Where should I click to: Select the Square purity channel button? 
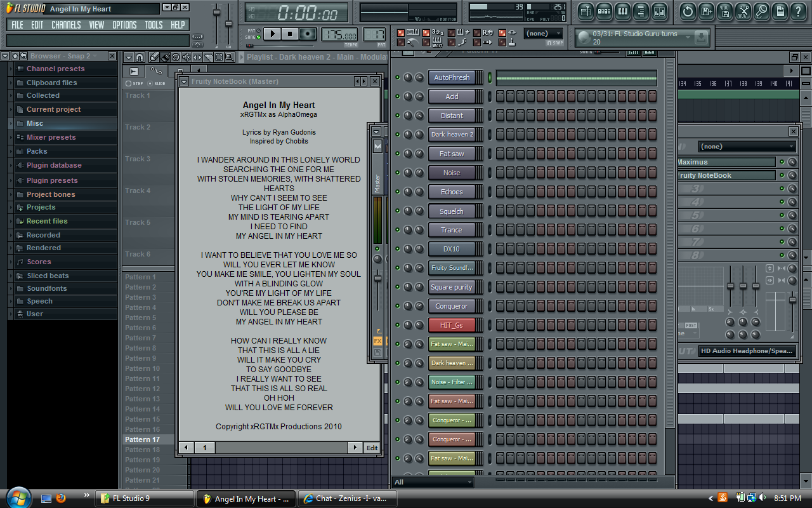(x=452, y=287)
